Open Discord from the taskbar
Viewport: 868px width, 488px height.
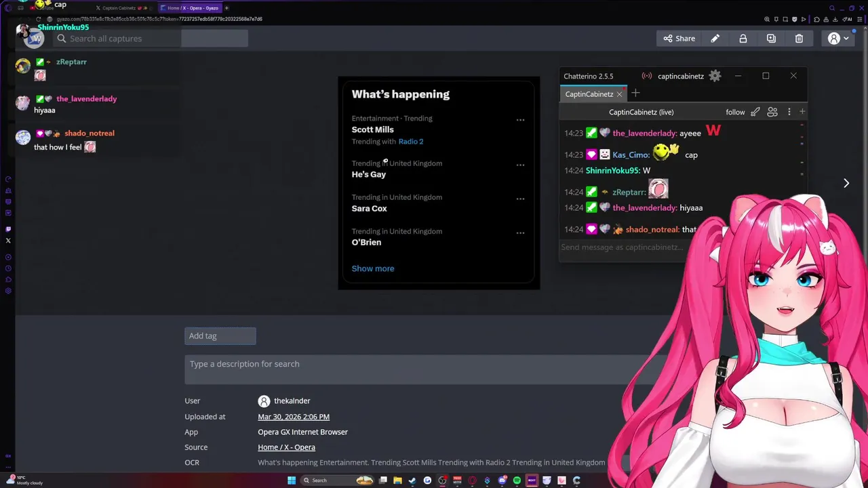[502, 481]
